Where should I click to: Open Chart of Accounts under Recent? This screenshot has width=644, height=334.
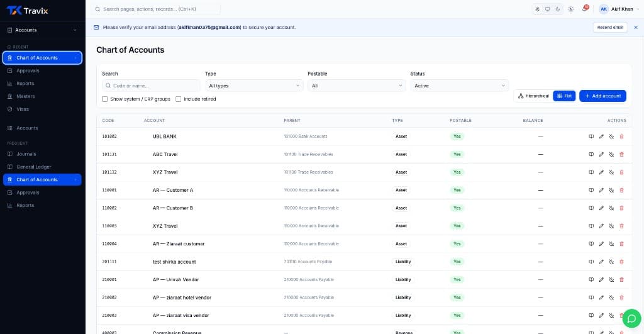(x=42, y=58)
